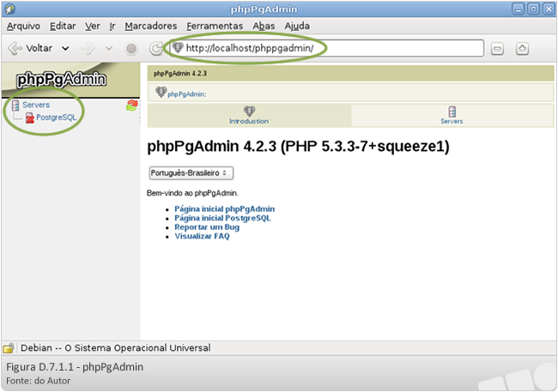Click the elephant favicon in address bar
558x392 pixels.
(178, 48)
